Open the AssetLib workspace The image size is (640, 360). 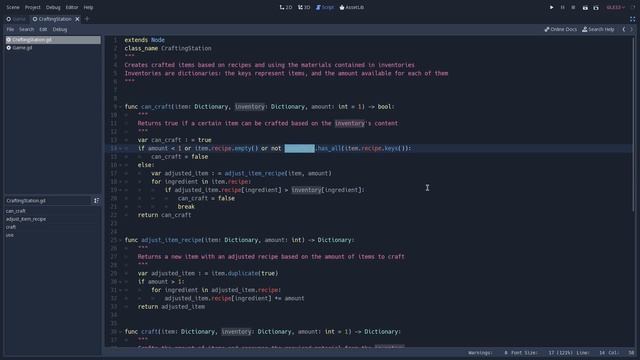(351, 7)
